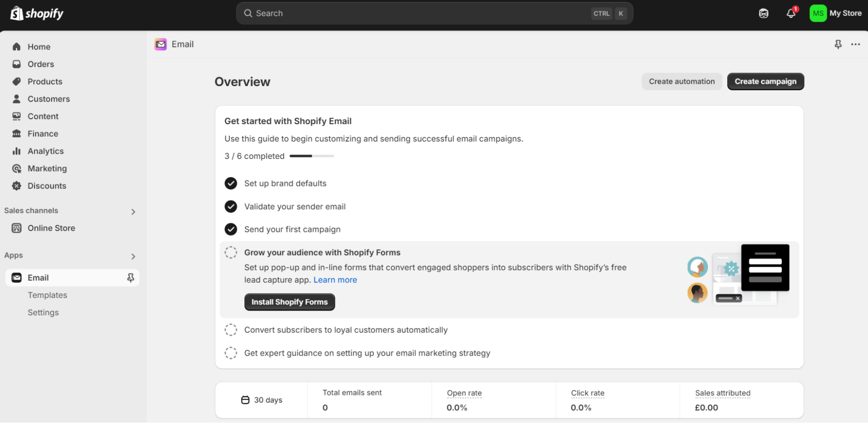The width and height of the screenshot is (868, 423).
Task: Click the Create automation button
Action: [x=682, y=81]
